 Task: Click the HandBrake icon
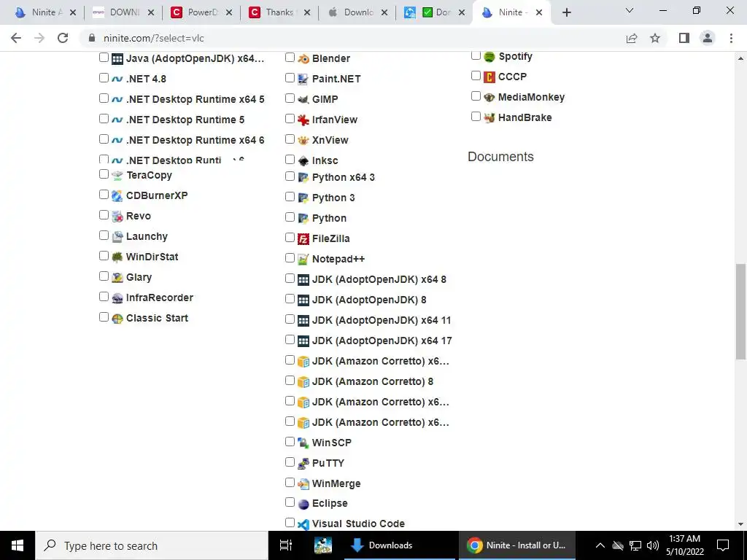(489, 117)
